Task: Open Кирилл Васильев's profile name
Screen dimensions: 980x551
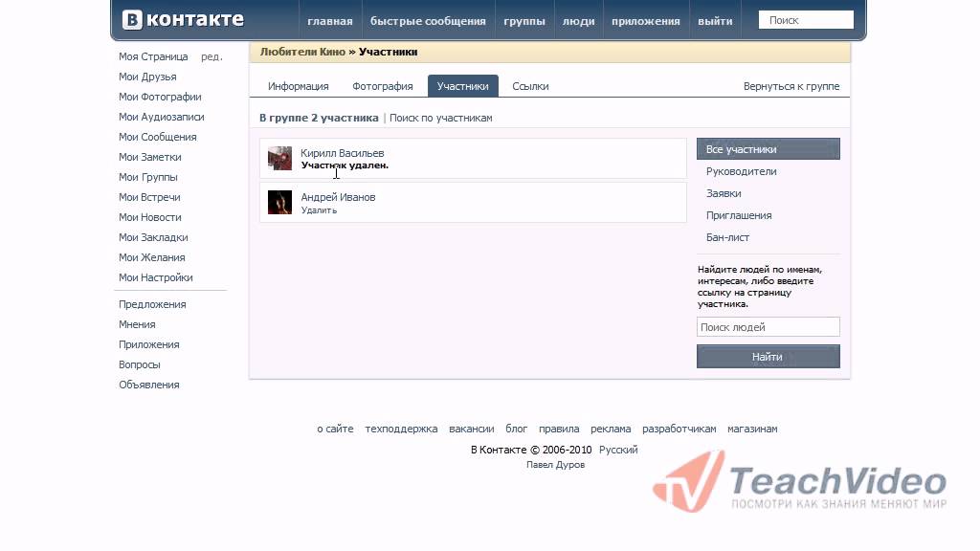Action: tap(342, 153)
